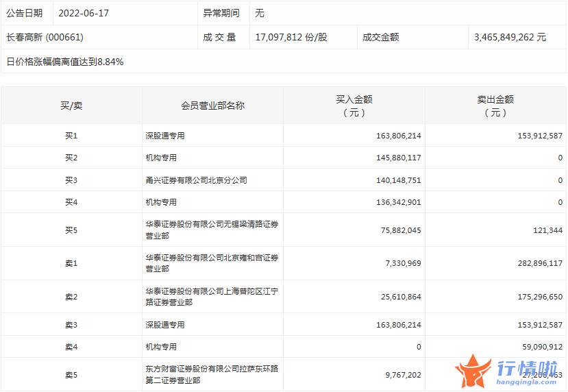Click 深股通专用 in the 买1 row
Image resolution: width=568 pixels, height=392 pixels.
165,136
